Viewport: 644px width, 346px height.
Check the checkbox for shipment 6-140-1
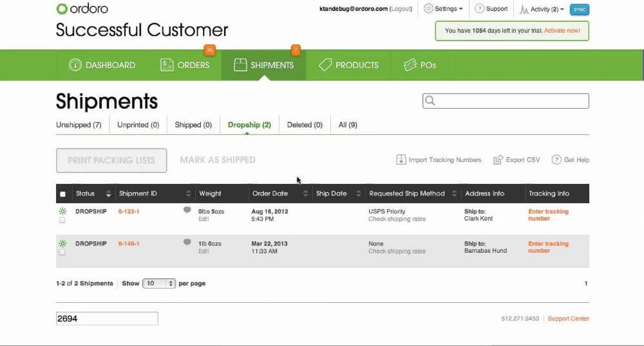tap(62, 252)
